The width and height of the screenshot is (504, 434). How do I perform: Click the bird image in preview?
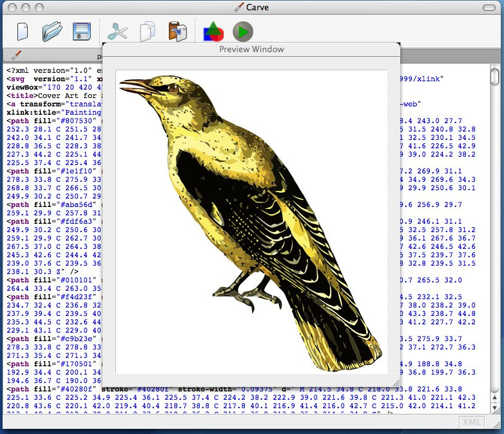coord(251,222)
